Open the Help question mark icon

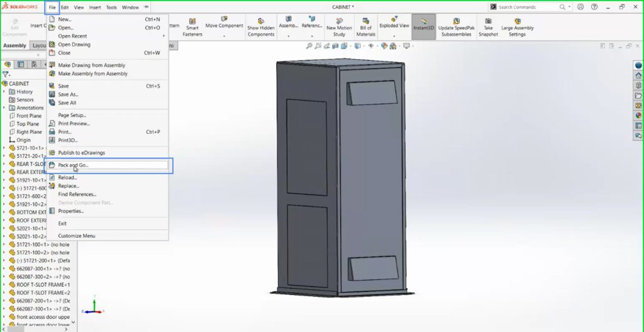[x=593, y=7]
